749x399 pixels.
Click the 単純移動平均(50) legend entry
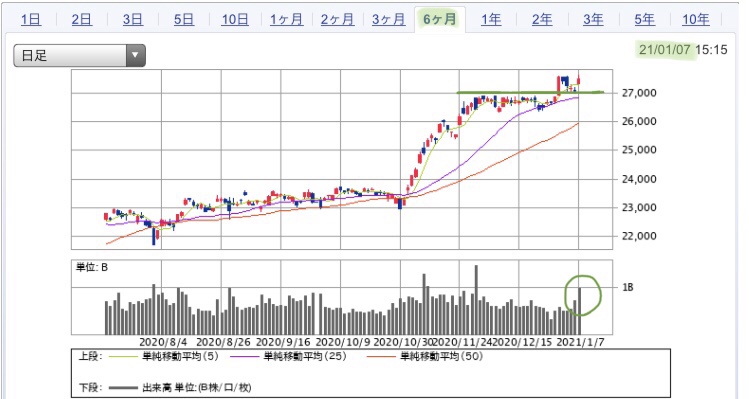tap(425, 356)
